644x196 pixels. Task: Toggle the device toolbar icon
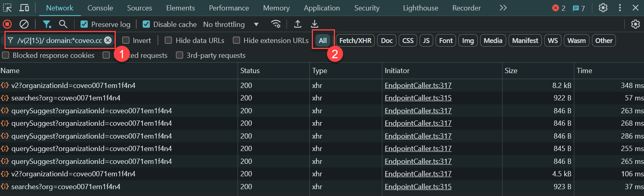pos(24,8)
